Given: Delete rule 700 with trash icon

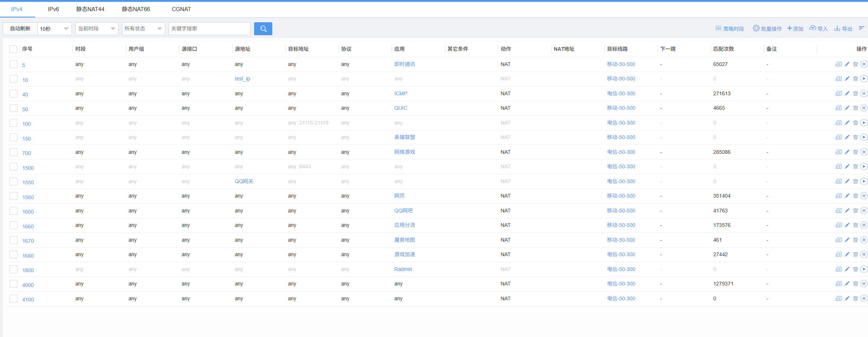Looking at the screenshot, I should [x=855, y=152].
